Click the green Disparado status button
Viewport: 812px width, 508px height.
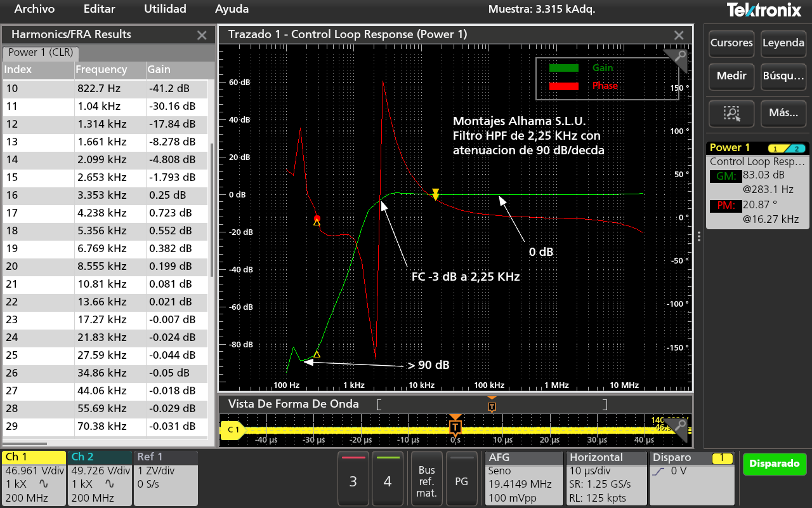(x=775, y=464)
